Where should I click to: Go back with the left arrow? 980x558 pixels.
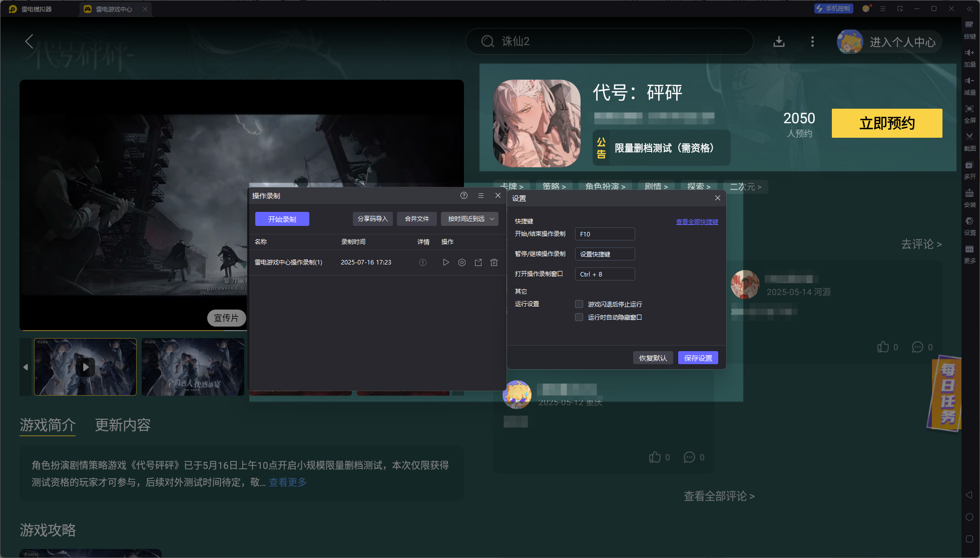29,41
